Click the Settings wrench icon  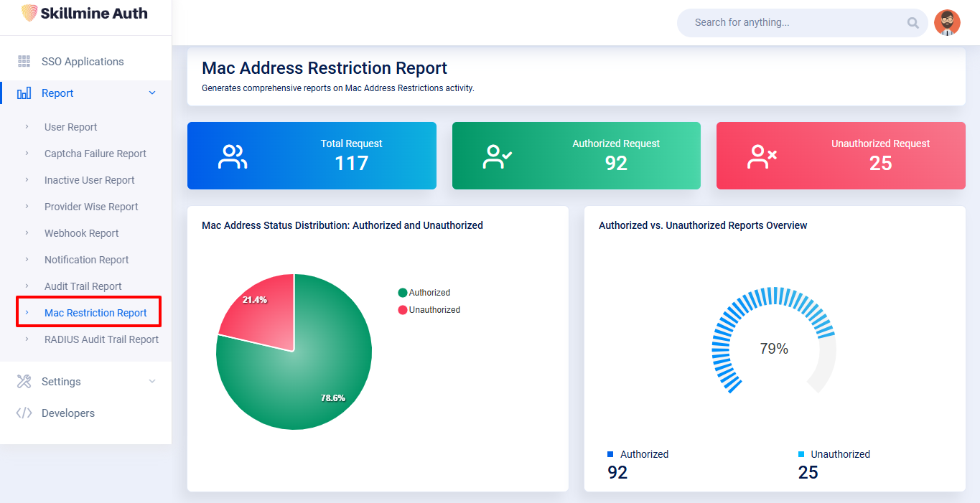click(24, 382)
